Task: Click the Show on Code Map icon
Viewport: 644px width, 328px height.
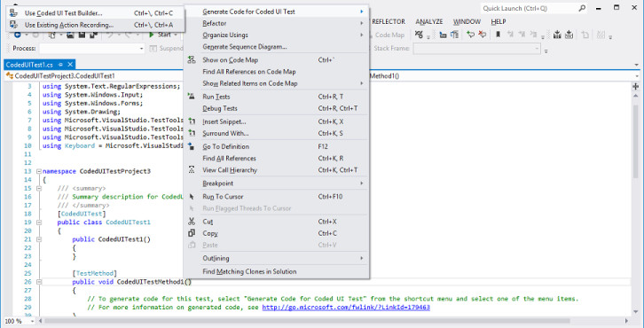Action: tap(192, 60)
